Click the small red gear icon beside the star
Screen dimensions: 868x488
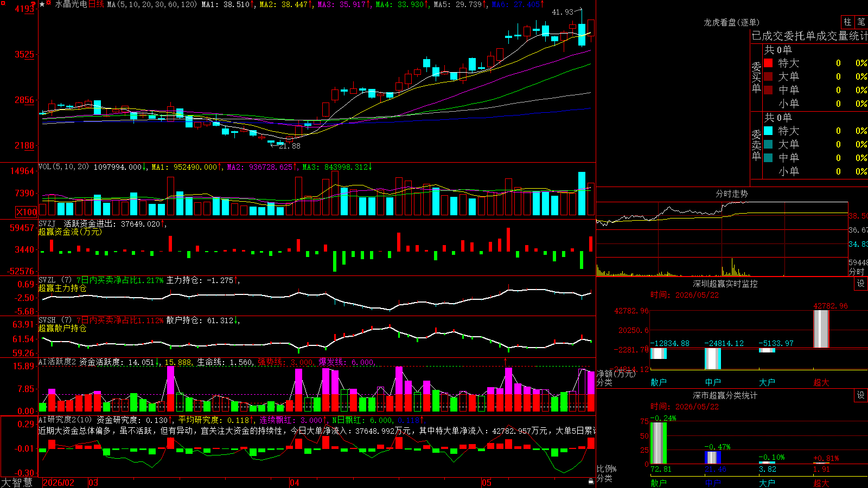49,4
